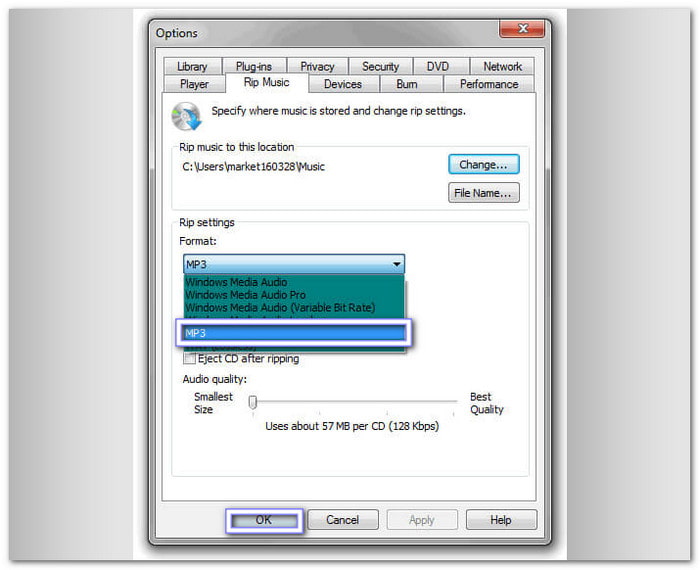The height and width of the screenshot is (570, 700).
Task: Toggle Eject CD after ripping checkbox
Action: tap(190, 358)
